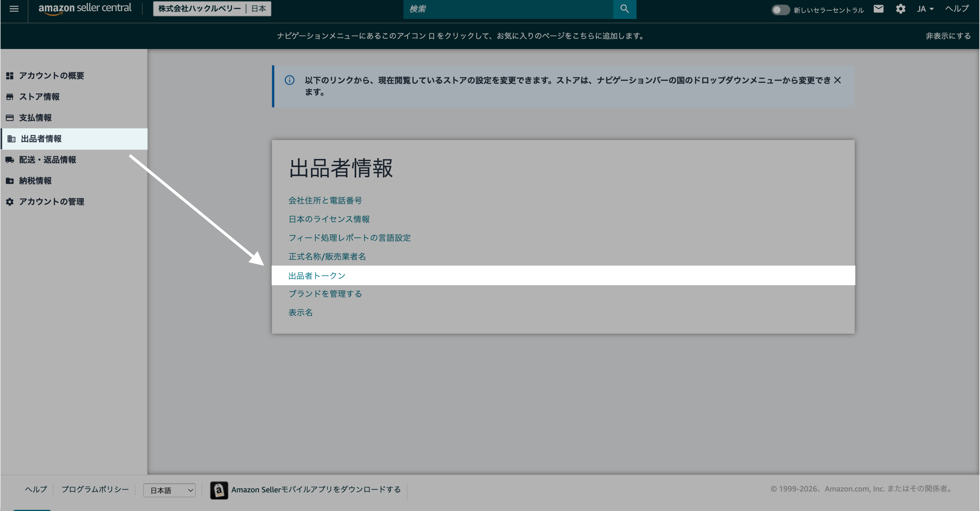Dismiss the info banner with the X
Viewport: 980px width, 511px height.
tap(837, 80)
